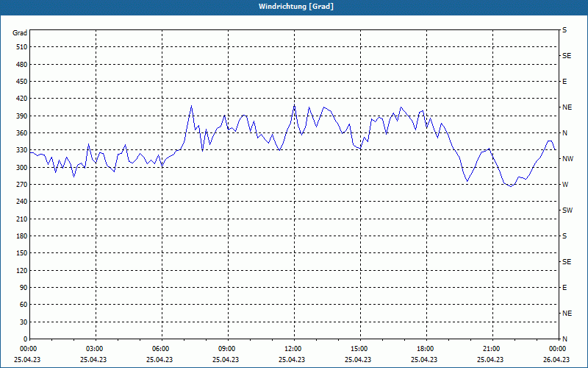This screenshot has width=588, height=368.
Task: Pick the 120 degree axis label
Action: pyautogui.click(x=21, y=270)
